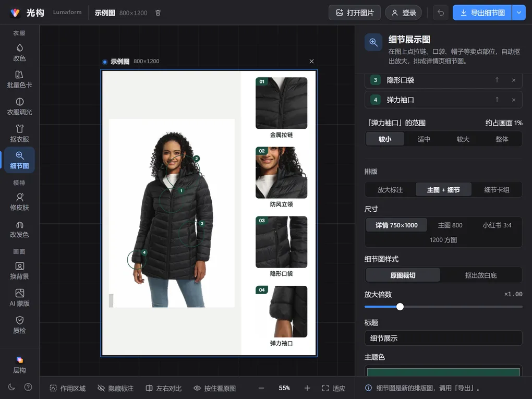Viewport: 532px width, 399px height.
Task: Remove the 弹力袖口 detail item
Action: pos(514,100)
